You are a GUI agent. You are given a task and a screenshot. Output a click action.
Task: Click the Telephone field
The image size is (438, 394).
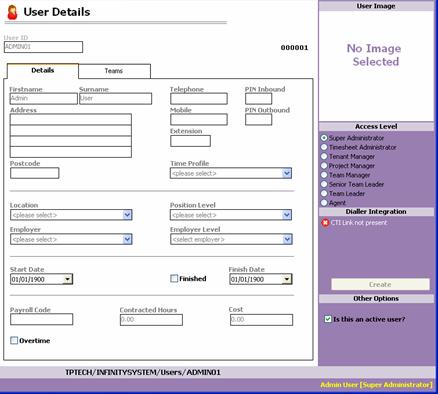pyautogui.click(x=199, y=99)
